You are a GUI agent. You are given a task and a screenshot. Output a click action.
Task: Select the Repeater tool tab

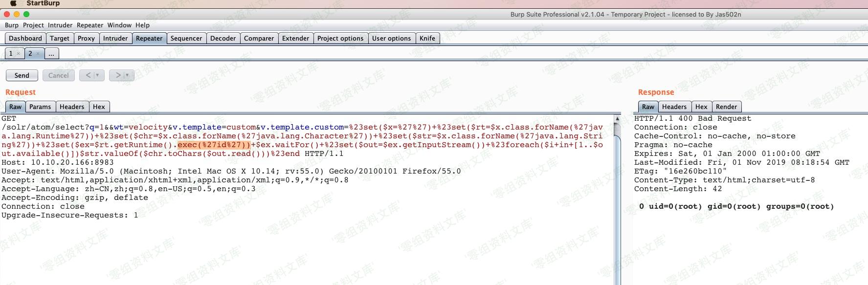[x=149, y=38]
